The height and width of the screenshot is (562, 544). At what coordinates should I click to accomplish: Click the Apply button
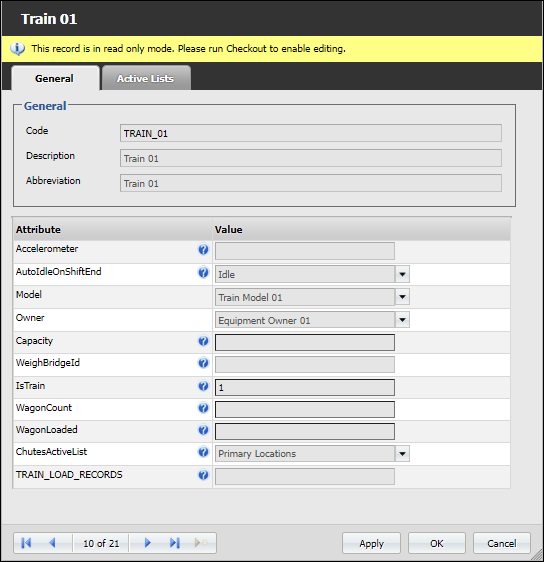click(x=371, y=543)
